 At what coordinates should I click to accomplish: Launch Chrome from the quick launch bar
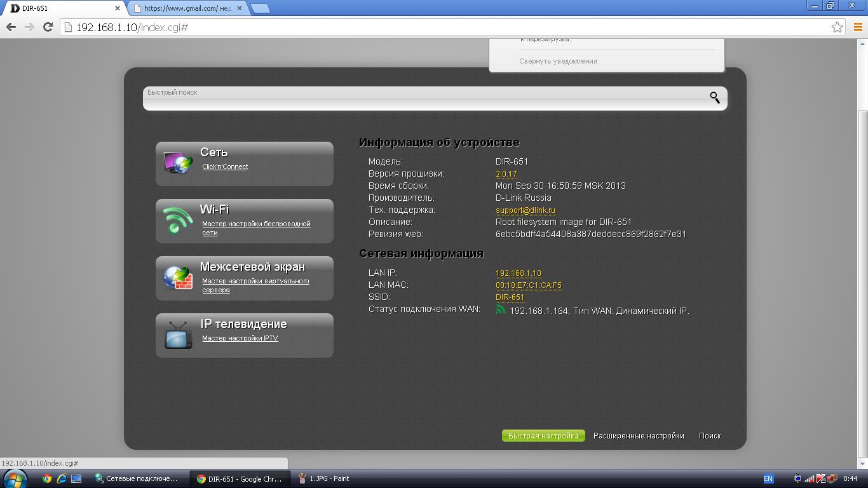47,478
